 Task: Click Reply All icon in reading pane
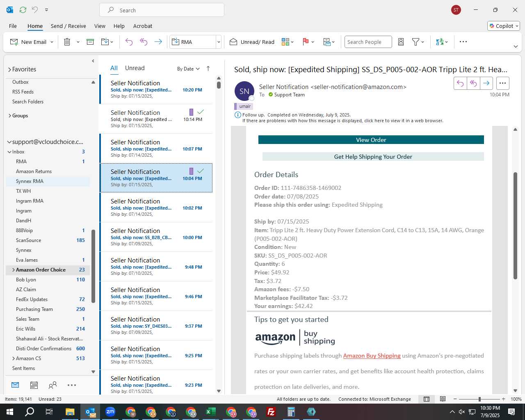click(x=473, y=83)
